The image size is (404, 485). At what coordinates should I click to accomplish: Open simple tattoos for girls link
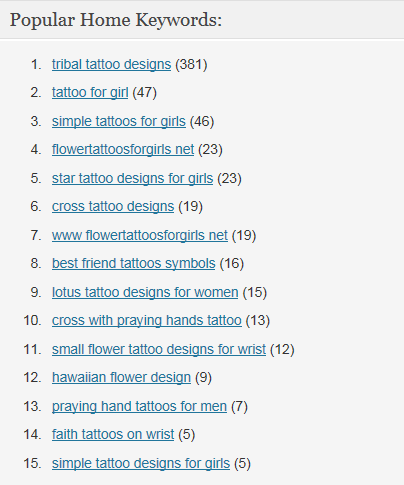coord(119,121)
